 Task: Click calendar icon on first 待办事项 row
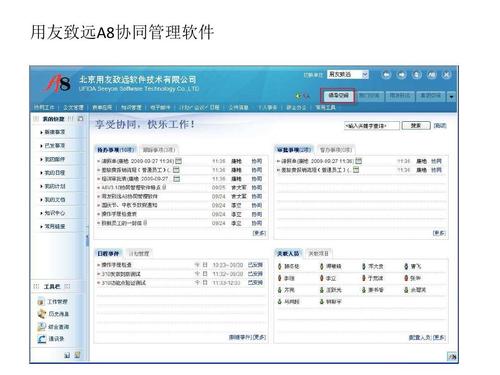[x=179, y=161]
